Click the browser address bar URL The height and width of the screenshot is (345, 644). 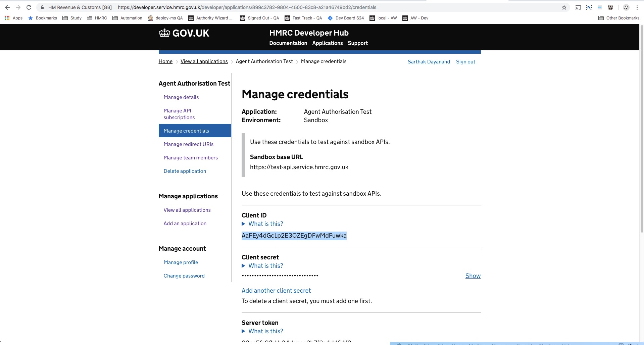coord(247,7)
